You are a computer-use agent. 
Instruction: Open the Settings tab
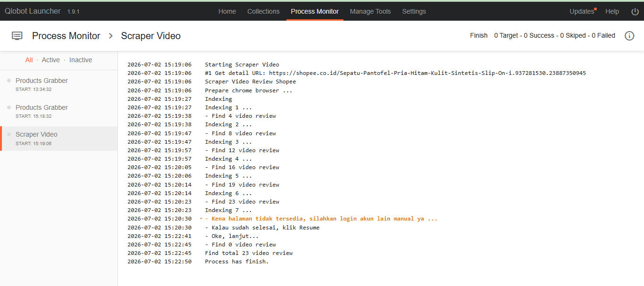click(414, 11)
